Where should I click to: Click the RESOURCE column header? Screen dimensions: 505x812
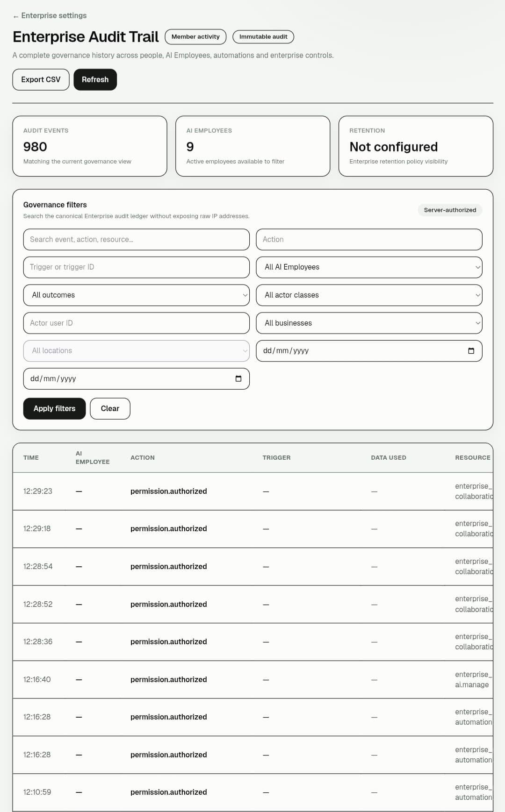click(473, 458)
